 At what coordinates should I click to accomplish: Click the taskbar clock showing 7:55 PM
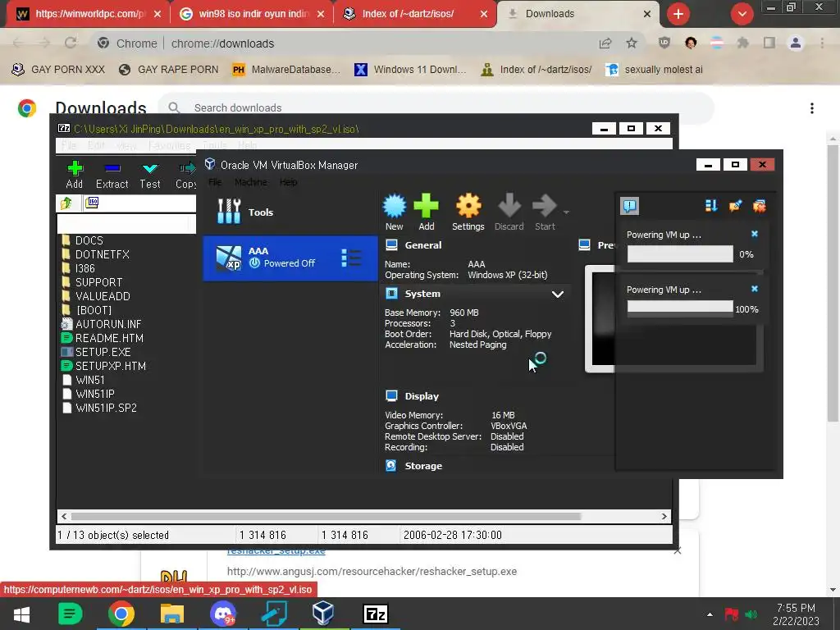click(x=796, y=614)
